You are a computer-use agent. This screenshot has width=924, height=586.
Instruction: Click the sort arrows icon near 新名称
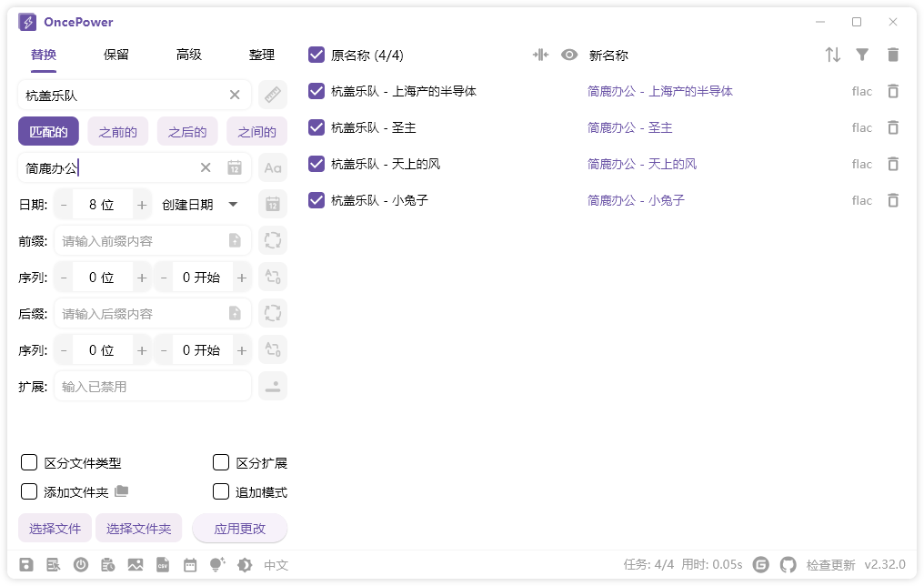point(832,55)
